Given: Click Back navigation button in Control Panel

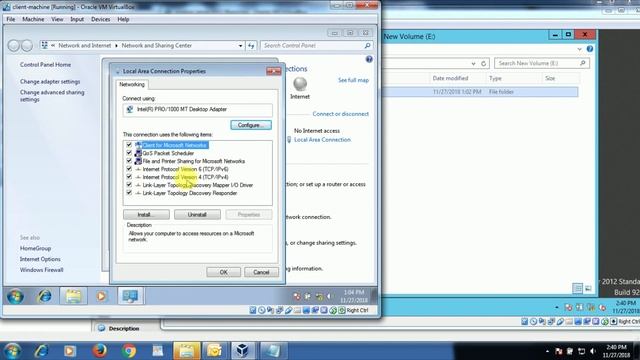Looking at the screenshot, I should 14,45.
